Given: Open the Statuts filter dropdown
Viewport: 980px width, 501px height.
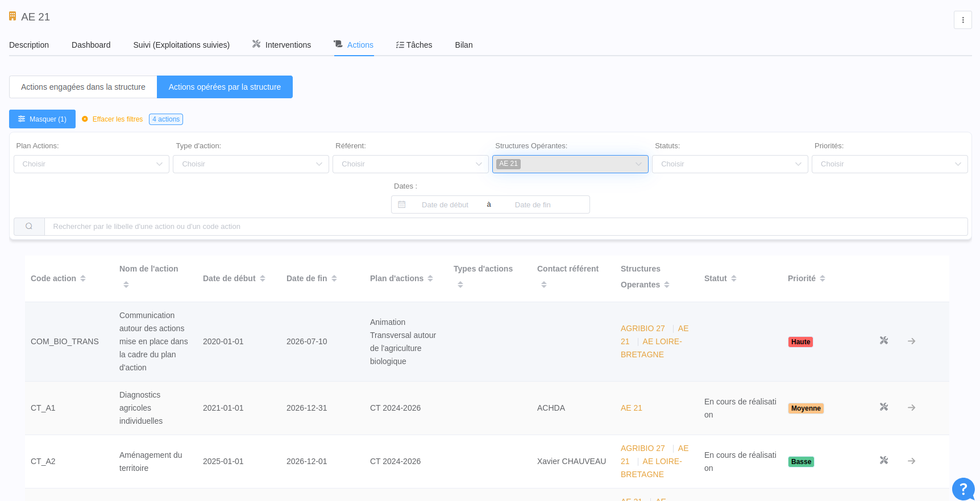Looking at the screenshot, I should pyautogui.click(x=729, y=164).
